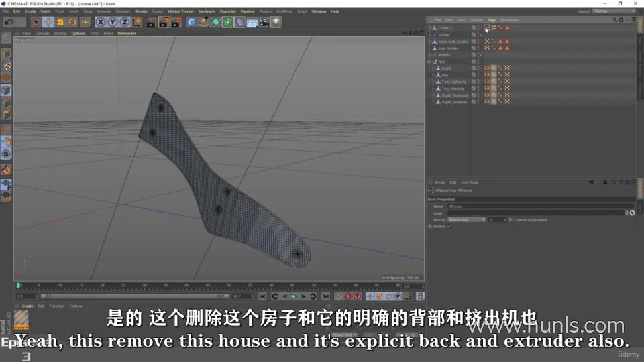Toggle Z axis lock
644x362 pixels.
(125, 22)
